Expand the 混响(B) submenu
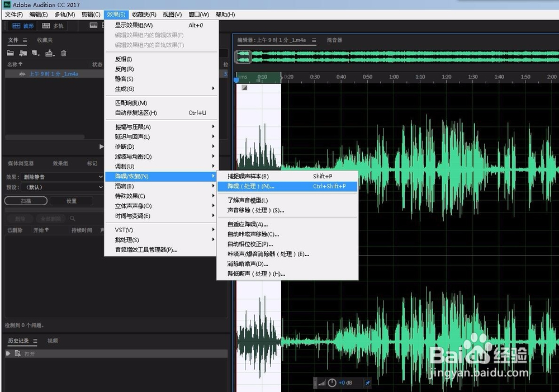Image resolution: width=559 pixels, height=392 pixels. pyautogui.click(x=161, y=186)
